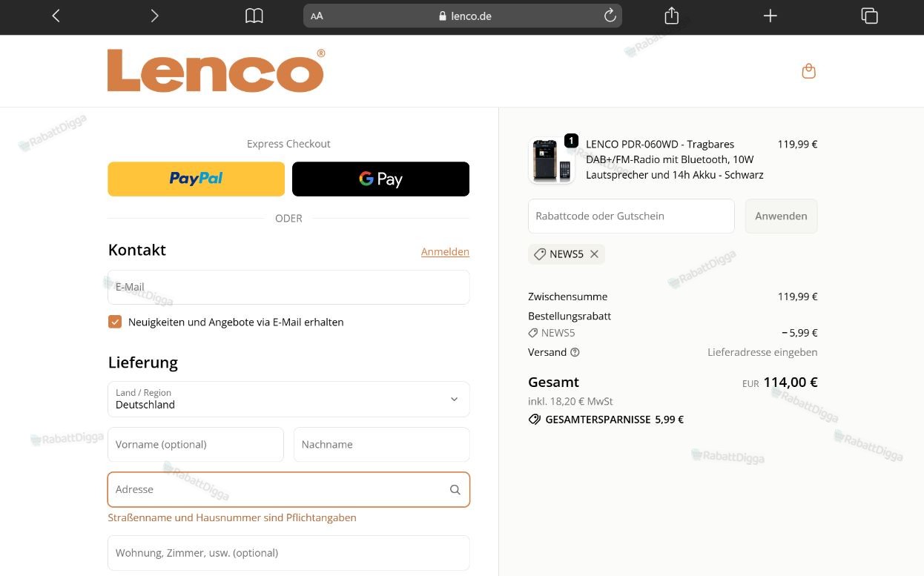Screen dimensions: 924x576
Task: Click the Anwenden discount button
Action: (x=781, y=216)
